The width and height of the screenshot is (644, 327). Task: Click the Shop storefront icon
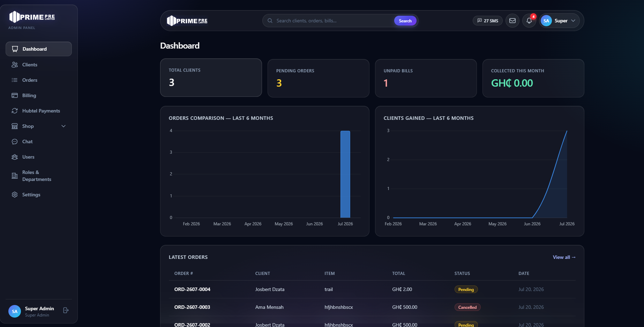15,126
